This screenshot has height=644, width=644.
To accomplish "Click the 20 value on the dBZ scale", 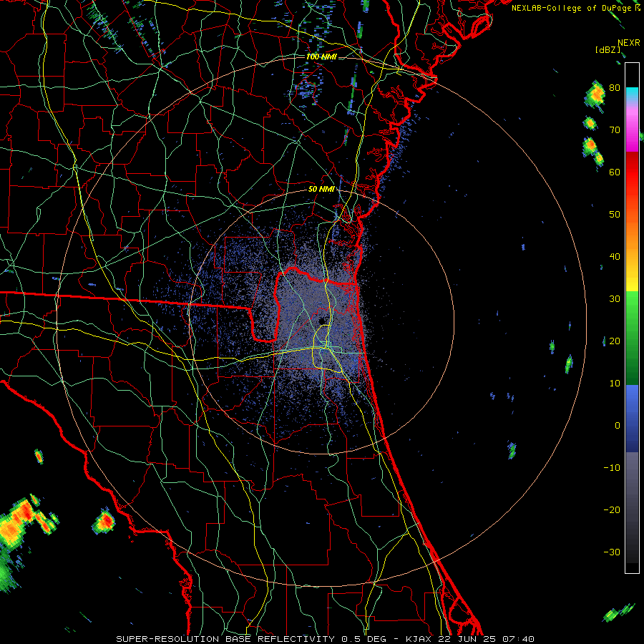I will pos(615,341).
